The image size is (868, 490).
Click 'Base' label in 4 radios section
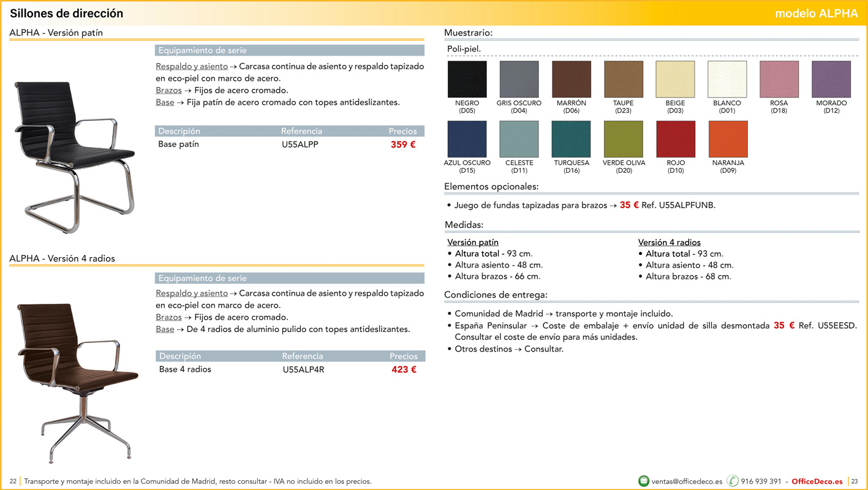165,329
